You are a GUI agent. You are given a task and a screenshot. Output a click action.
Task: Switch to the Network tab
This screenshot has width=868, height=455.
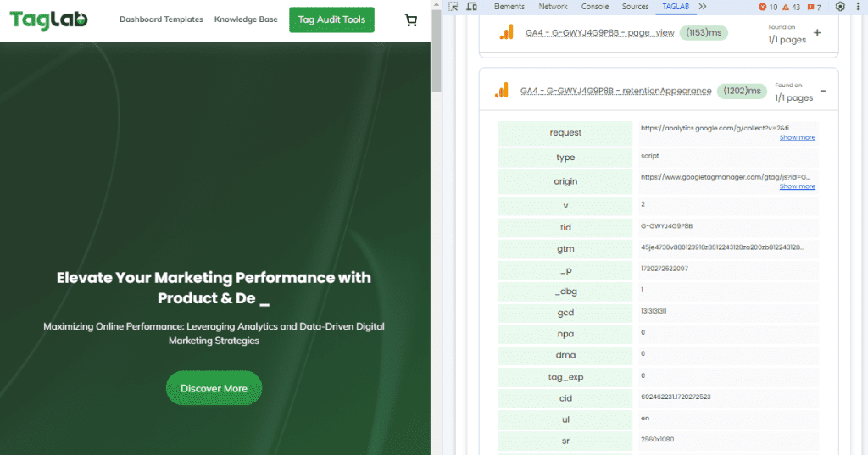(553, 7)
